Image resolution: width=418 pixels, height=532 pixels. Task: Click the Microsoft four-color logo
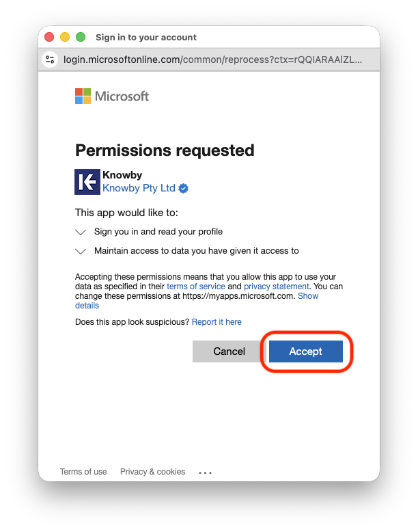[x=83, y=96]
